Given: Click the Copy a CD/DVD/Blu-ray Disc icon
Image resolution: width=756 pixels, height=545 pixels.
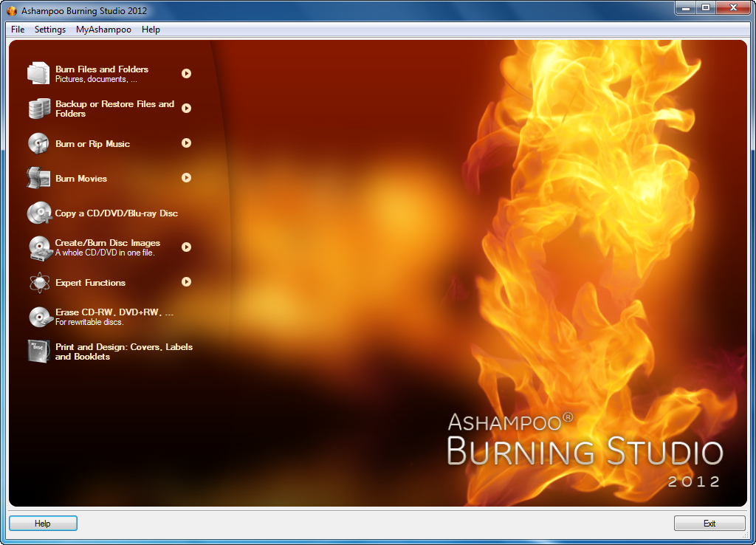Looking at the screenshot, I should point(39,213).
